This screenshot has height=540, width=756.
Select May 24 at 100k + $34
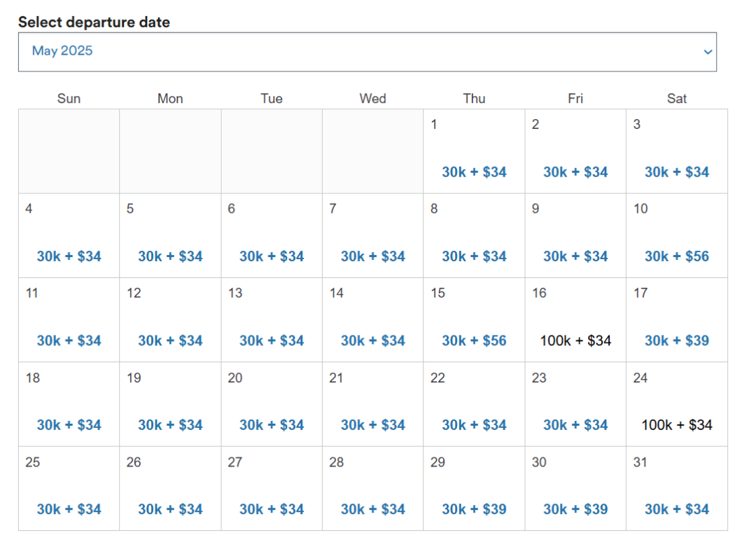tap(676, 404)
